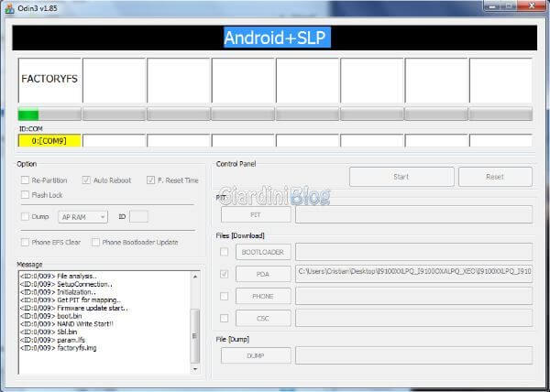Enable Phone Bootloader Update option
Viewport: 550px width, 392px height.
95,242
